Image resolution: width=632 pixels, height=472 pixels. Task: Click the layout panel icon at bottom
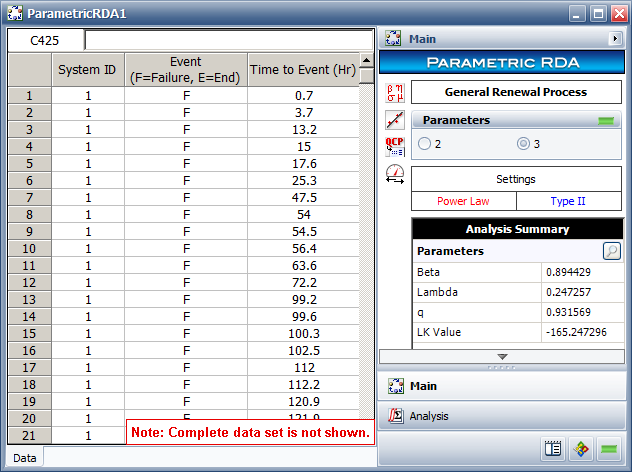coord(553,449)
